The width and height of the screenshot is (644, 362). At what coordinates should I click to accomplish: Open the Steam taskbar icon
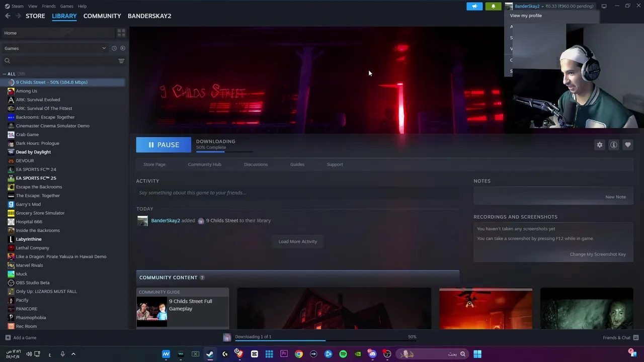210,354
